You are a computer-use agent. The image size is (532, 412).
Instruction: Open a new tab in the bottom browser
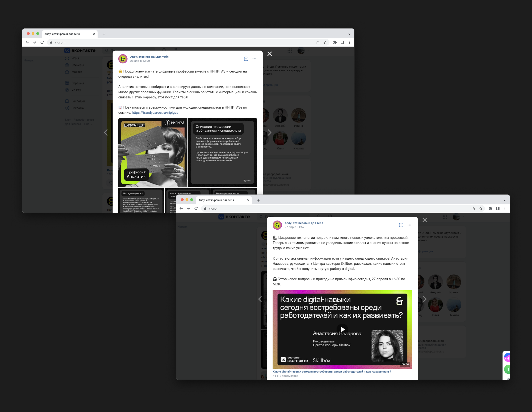258,200
